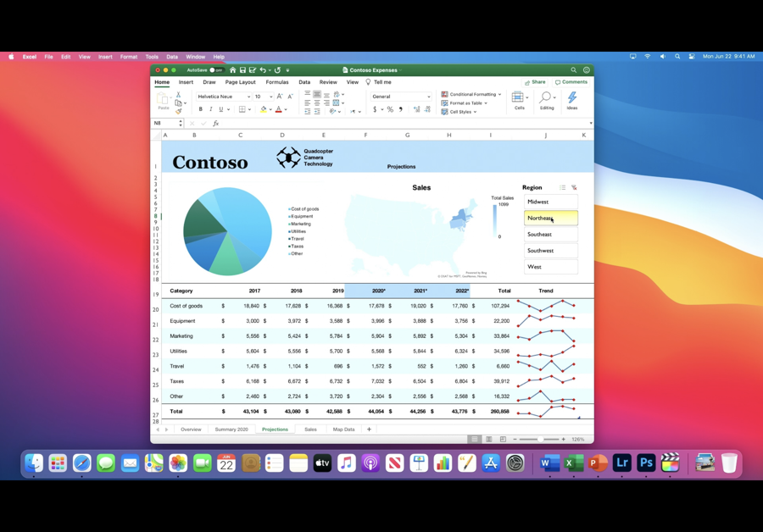This screenshot has height=532, width=763.
Task: Click the yellow Fill Color bucket swatch
Action: [264, 109]
